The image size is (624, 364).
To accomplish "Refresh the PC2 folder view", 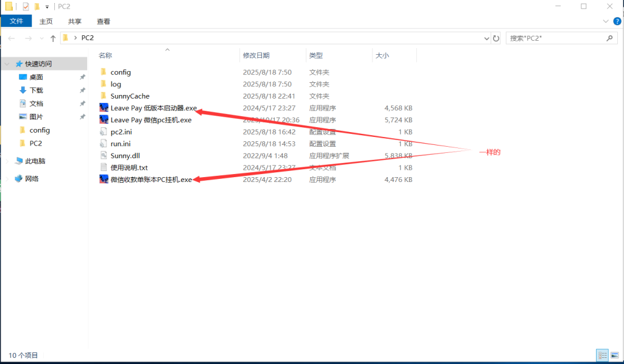I will pyautogui.click(x=496, y=38).
